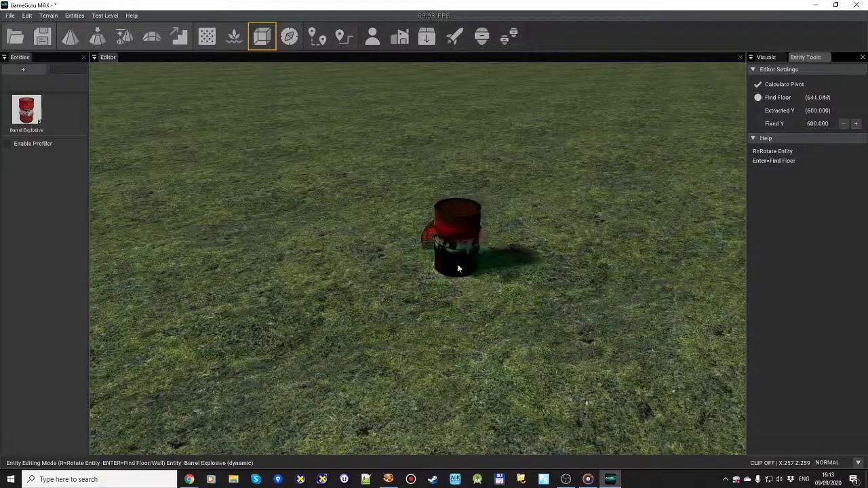
Task: Open the Terrain menu
Action: (48, 16)
